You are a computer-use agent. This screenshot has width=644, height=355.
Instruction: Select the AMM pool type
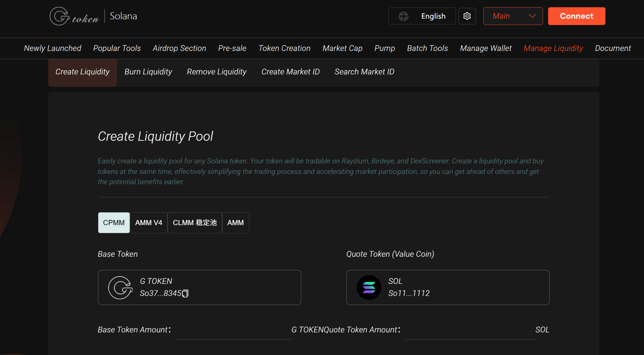(236, 223)
